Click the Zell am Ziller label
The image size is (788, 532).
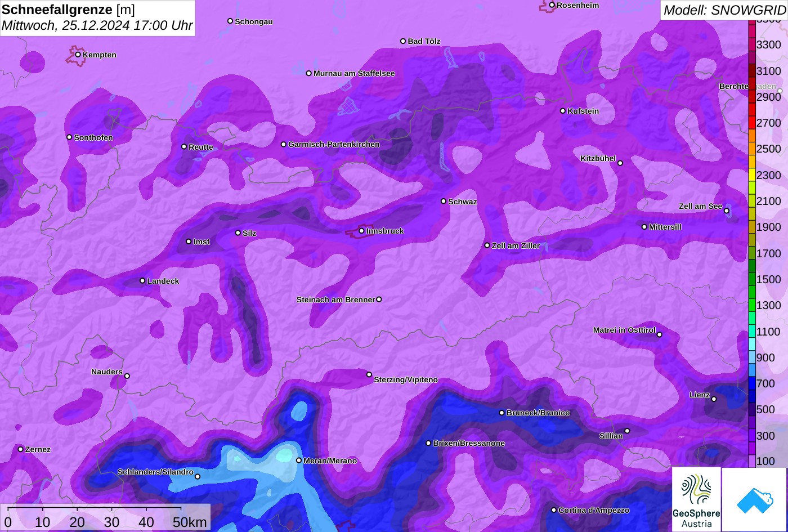[516, 246]
